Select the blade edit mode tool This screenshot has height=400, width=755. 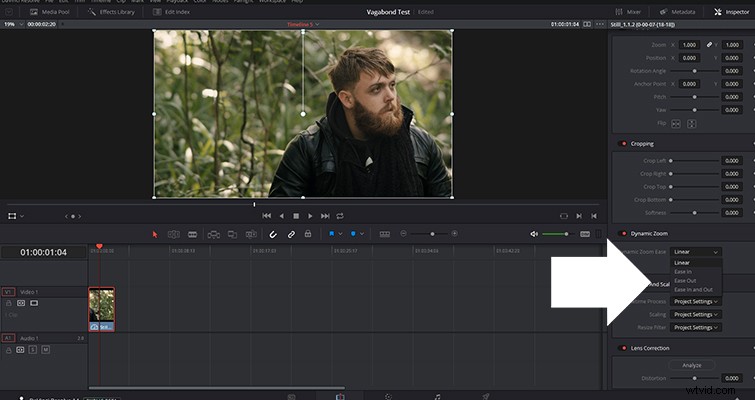click(192, 234)
